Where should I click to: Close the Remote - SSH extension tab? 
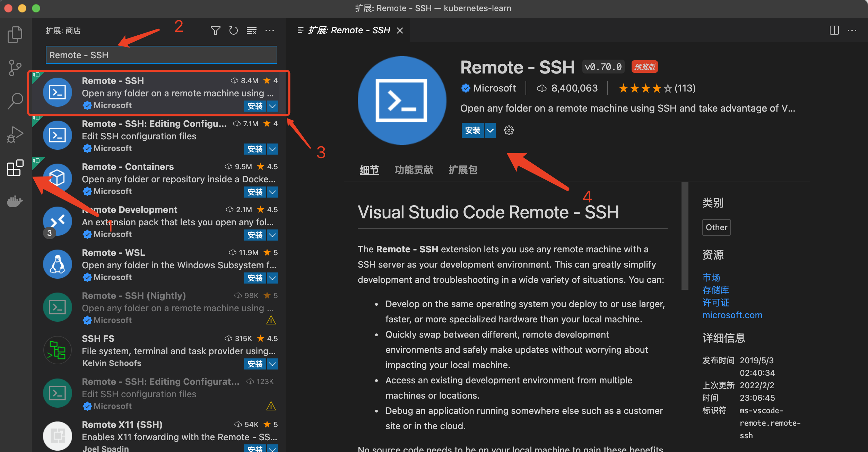tap(400, 31)
